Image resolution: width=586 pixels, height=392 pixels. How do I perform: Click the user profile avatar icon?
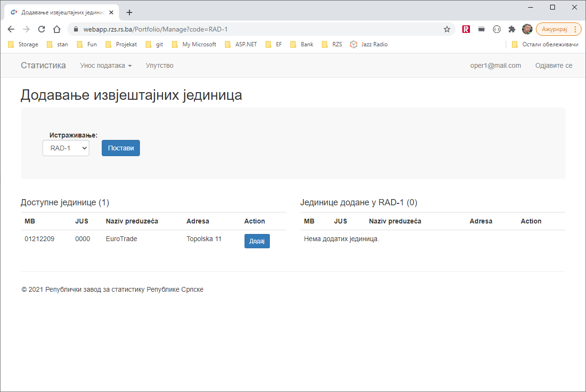pos(527,29)
